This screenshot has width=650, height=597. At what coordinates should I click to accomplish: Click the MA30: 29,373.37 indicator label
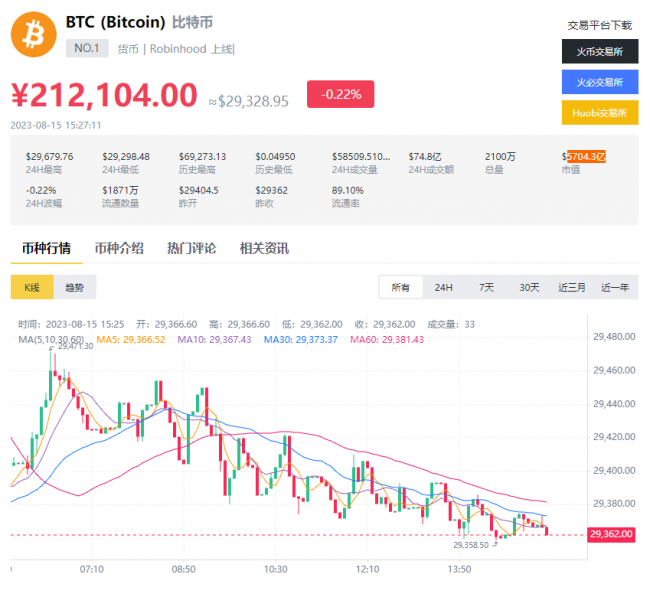point(301,340)
